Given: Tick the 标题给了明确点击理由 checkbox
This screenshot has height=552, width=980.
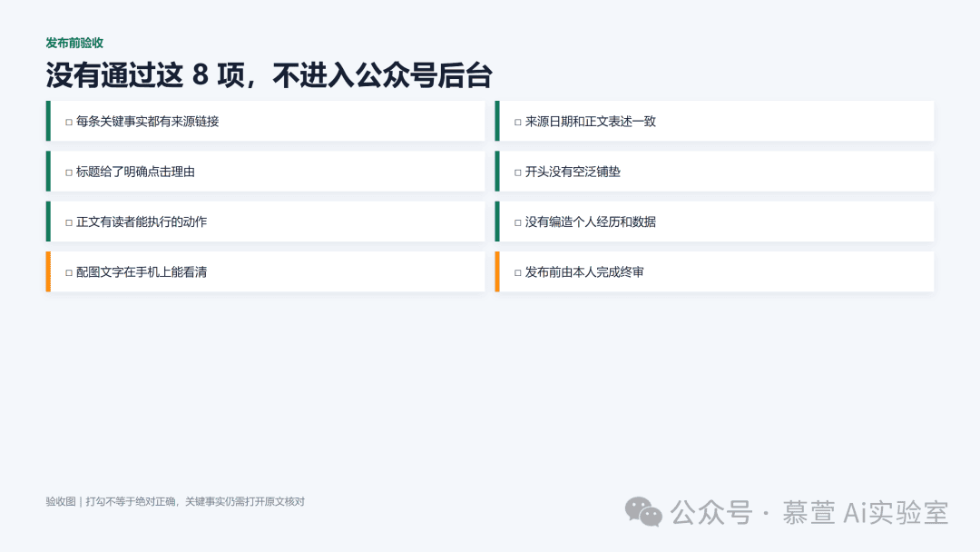Looking at the screenshot, I should pyautogui.click(x=69, y=172).
